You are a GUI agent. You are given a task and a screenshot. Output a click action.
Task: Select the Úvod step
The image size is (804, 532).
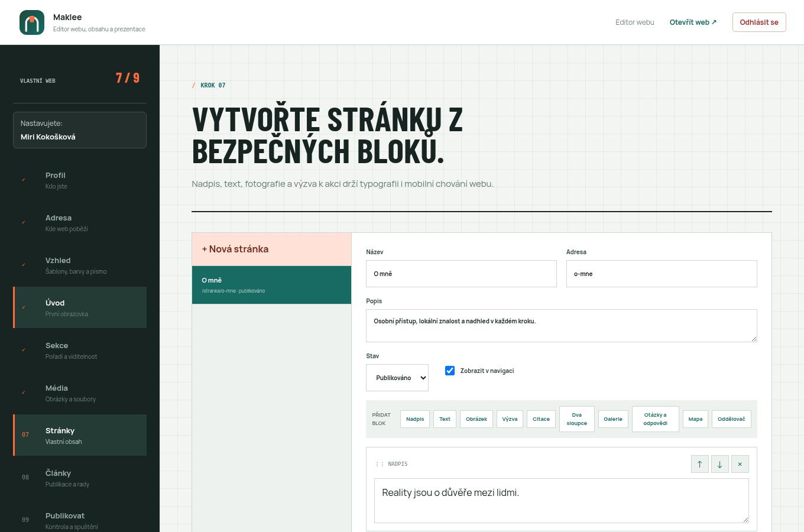(x=80, y=307)
